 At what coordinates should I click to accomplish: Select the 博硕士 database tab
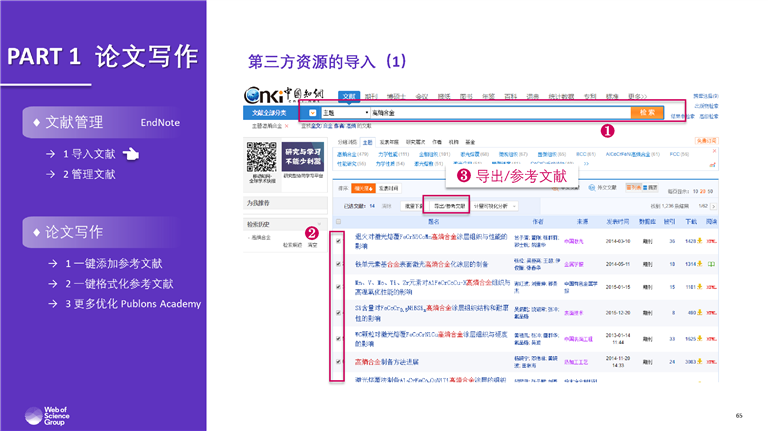click(x=396, y=96)
